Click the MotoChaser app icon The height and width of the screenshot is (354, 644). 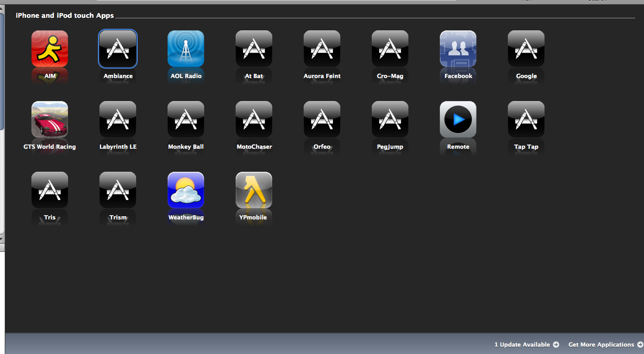[x=254, y=119]
